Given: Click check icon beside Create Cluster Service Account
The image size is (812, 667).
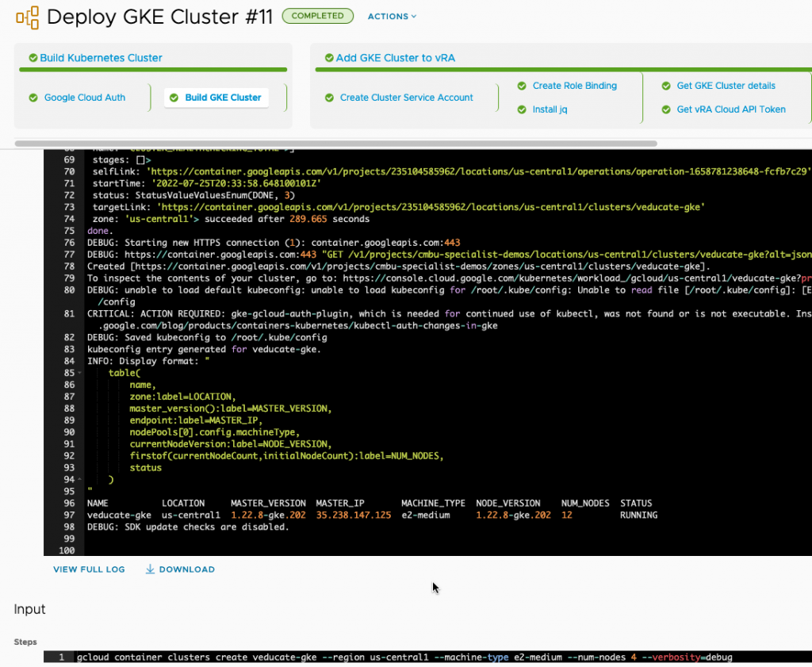Looking at the screenshot, I should (329, 98).
